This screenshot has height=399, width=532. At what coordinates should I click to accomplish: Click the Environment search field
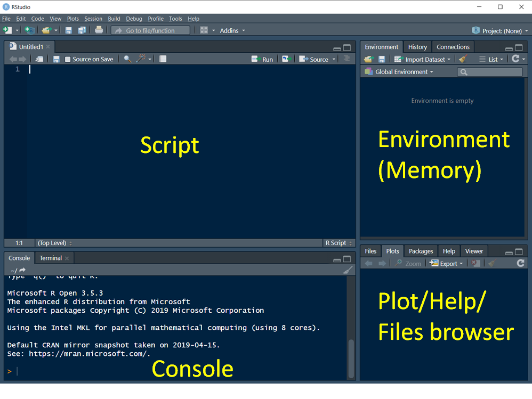coord(489,72)
